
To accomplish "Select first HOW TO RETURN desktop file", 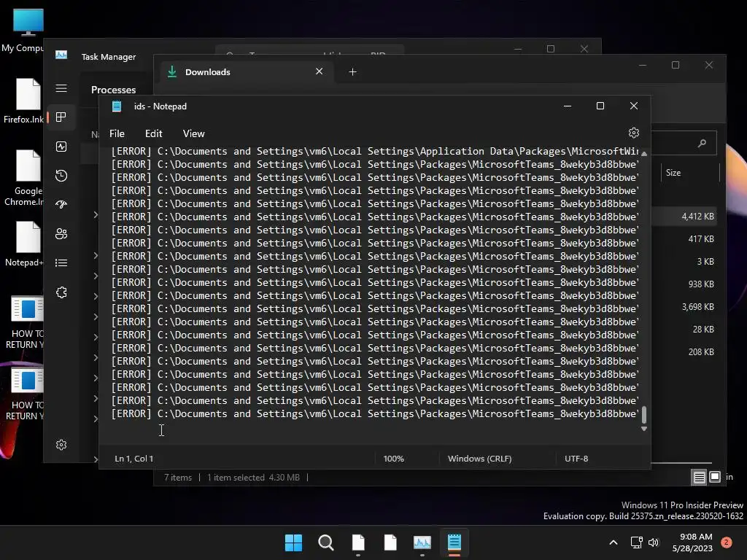I will pyautogui.click(x=26, y=322).
